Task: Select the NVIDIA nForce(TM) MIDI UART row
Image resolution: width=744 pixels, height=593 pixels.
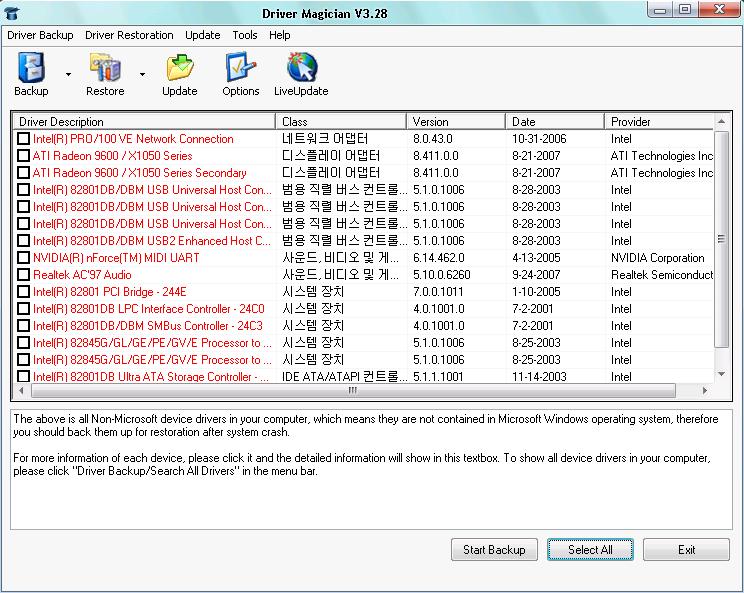Action: coord(363,258)
